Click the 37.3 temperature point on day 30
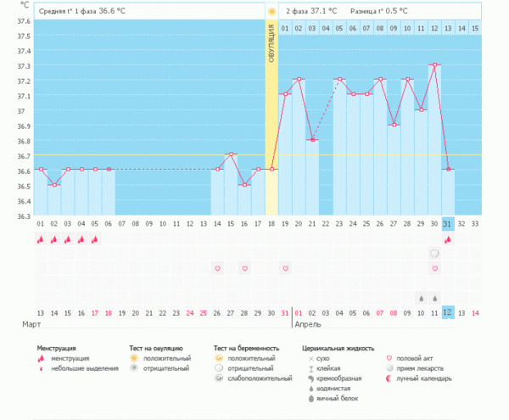Screen dimensions: 509x420 pyautogui.click(x=434, y=64)
